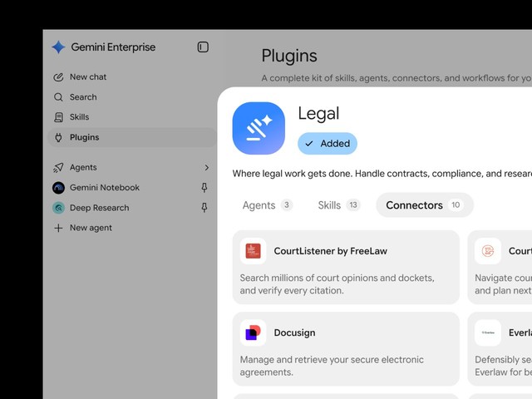Click the Gemini Enterprise sparkle logo

click(58, 47)
